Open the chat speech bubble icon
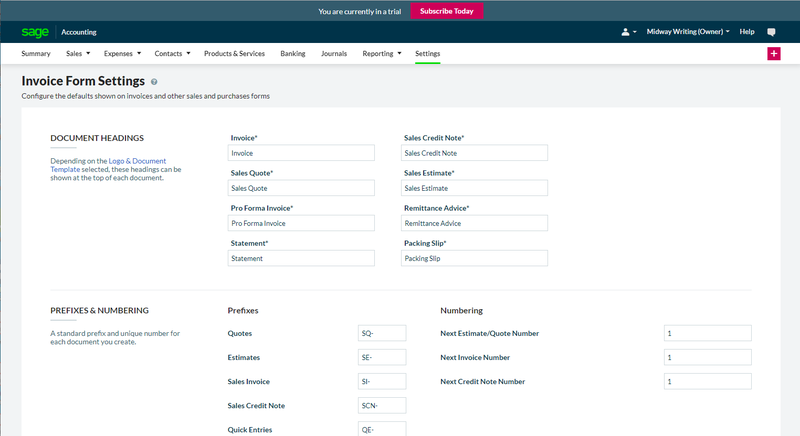The width and height of the screenshot is (800, 436). click(x=771, y=32)
